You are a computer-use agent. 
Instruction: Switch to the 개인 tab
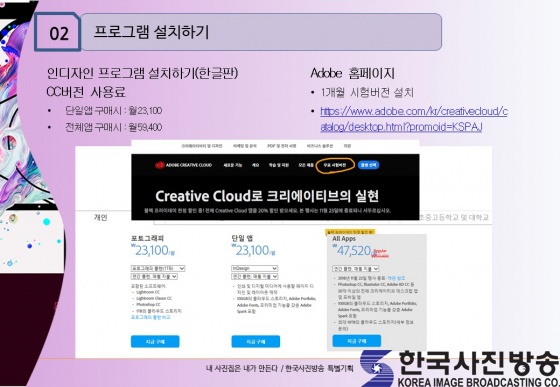tap(100, 217)
